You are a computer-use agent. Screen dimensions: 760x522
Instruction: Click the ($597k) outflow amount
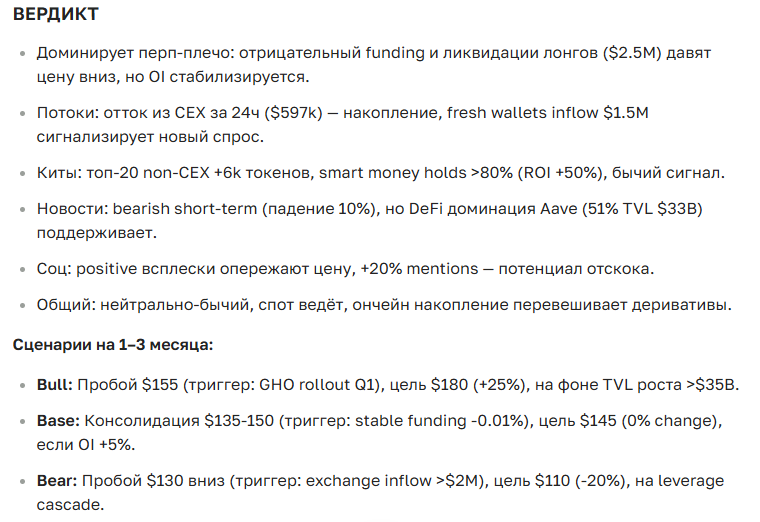[x=299, y=113]
